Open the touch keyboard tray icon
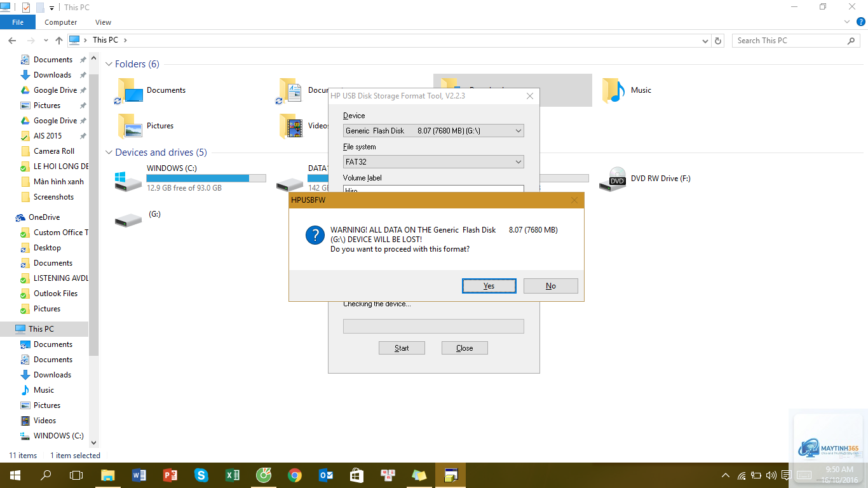Screen dimensions: 868x488 (804, 475)
